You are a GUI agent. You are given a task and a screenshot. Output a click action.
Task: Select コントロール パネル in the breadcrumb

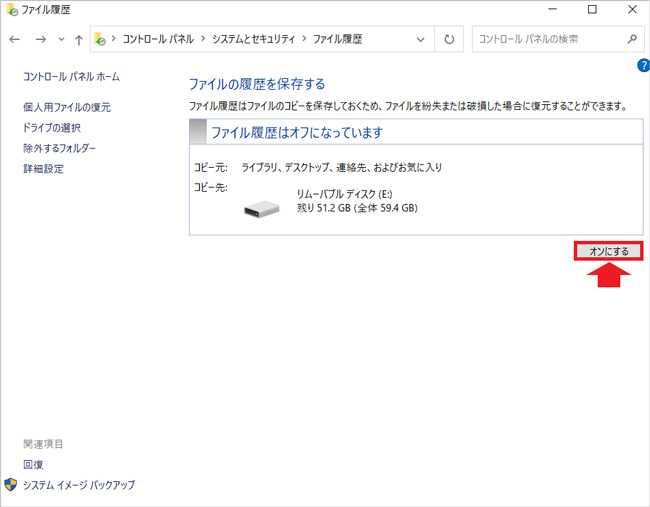[158, 39]
